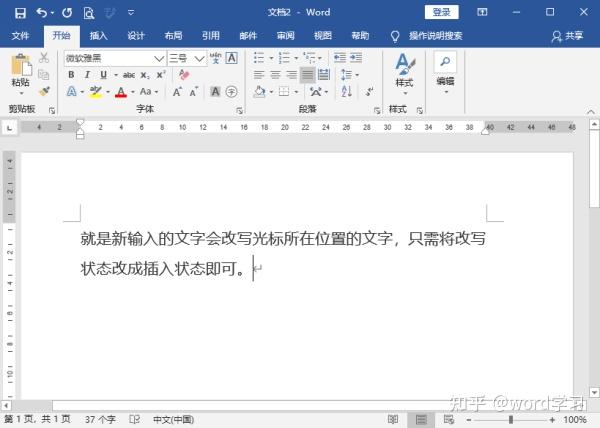Open the 文件 menu
The height and width of the screenshot is (428, 600).
[x=20, y=36]
